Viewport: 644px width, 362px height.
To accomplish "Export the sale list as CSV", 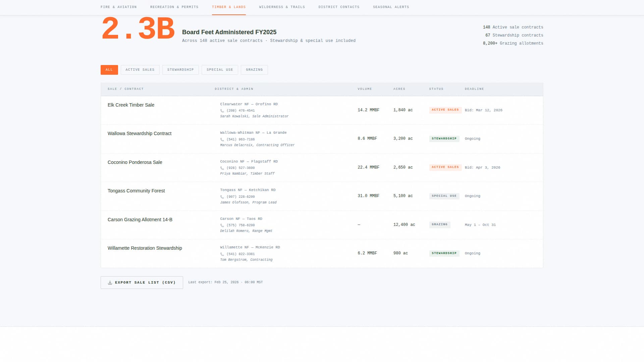I will (x=142, y=283).
